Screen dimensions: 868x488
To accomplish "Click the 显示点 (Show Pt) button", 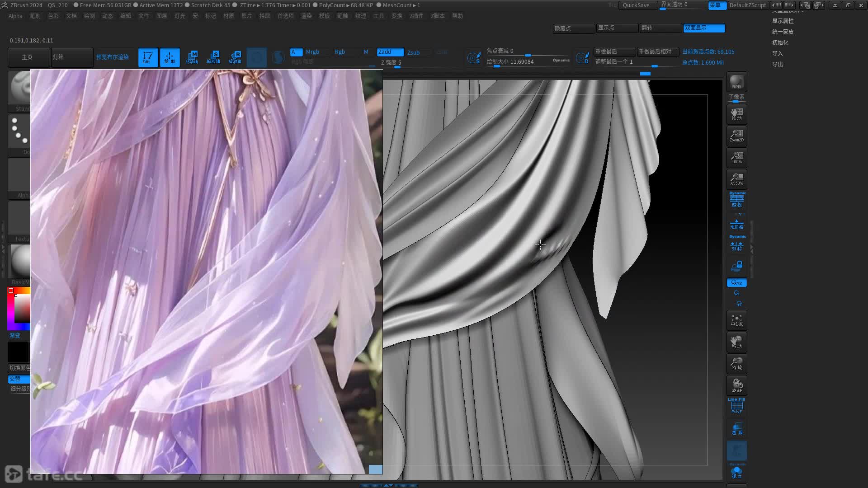I will coord(617,28).
